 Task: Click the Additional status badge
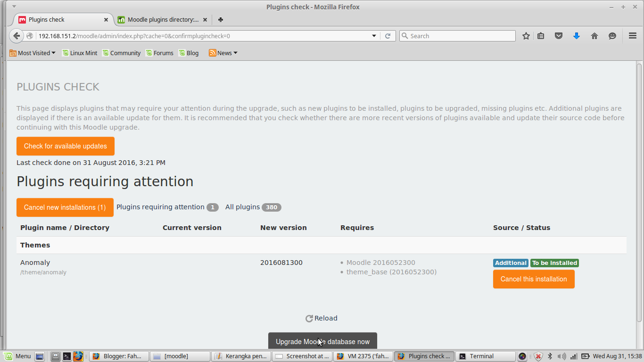click(x=511, y=263)
